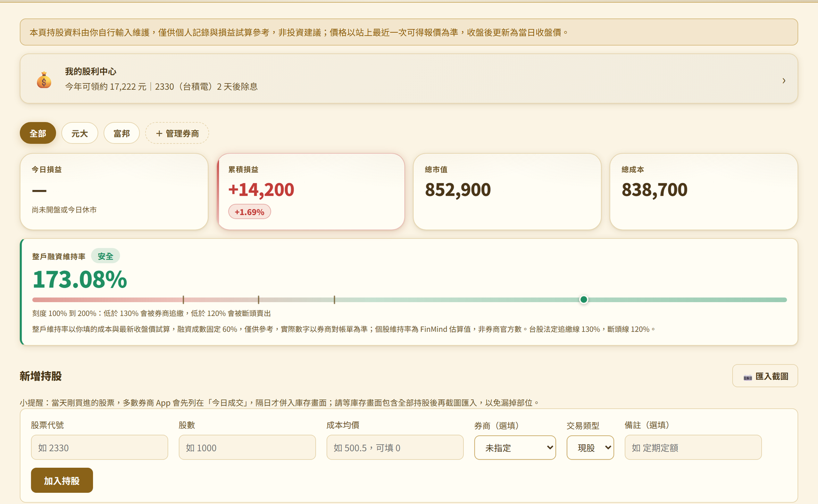The image size is (818, 504).
Task: Click the 173.08% maintenance ratio value
Action: [x=80, y=280]
